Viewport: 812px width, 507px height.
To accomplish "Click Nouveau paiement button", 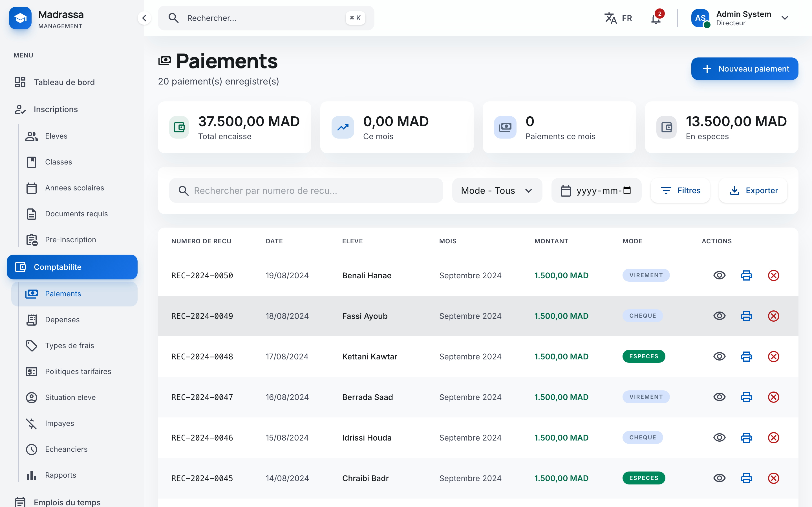I will [744, 69].
